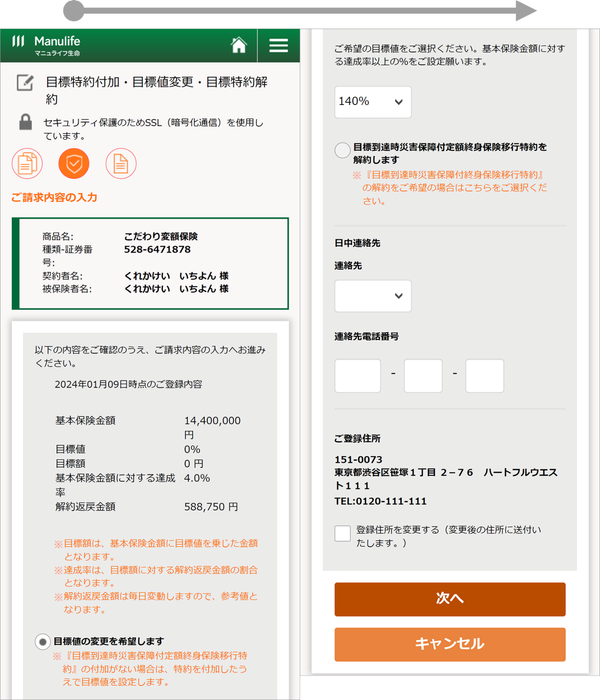The image size is (600, 700).
Task: Click the last phone number field
Action: (485, 376)
